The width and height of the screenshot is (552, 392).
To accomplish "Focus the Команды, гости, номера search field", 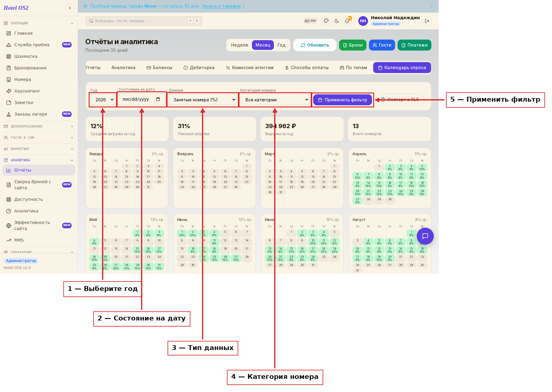I will tap(144, 21).
